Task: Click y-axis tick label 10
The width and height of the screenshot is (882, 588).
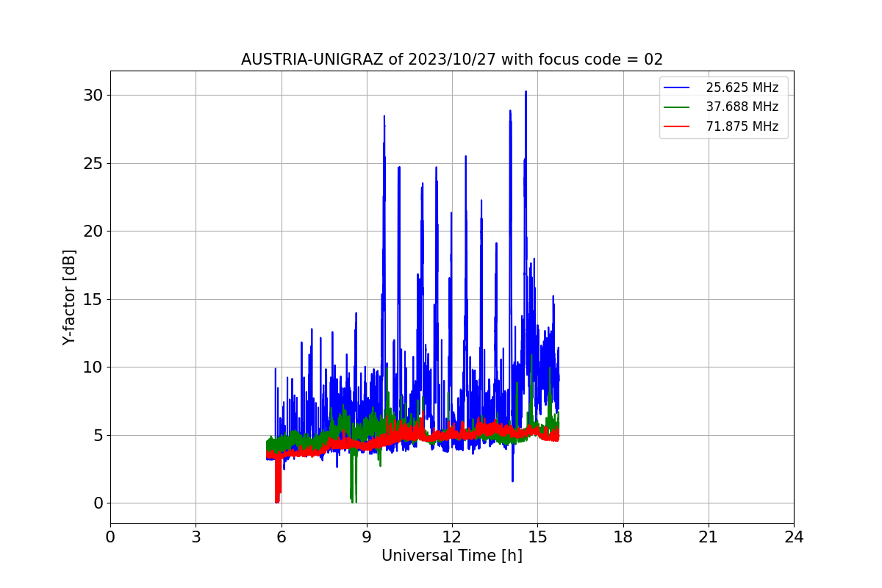Action: (93, 367)
